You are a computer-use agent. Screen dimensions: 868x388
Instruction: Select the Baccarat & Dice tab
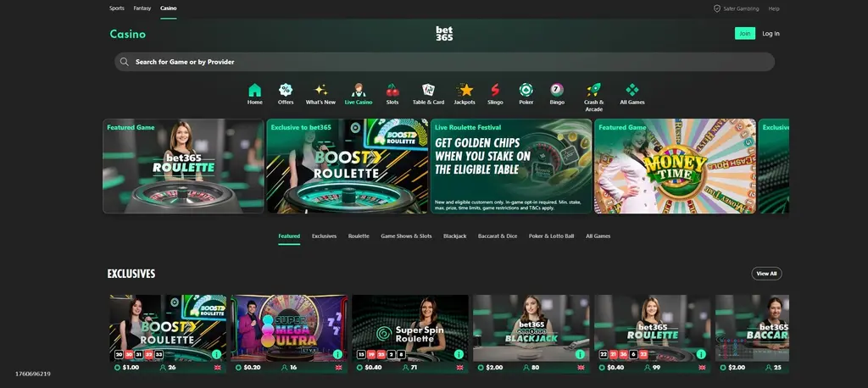tap(498, 236)
